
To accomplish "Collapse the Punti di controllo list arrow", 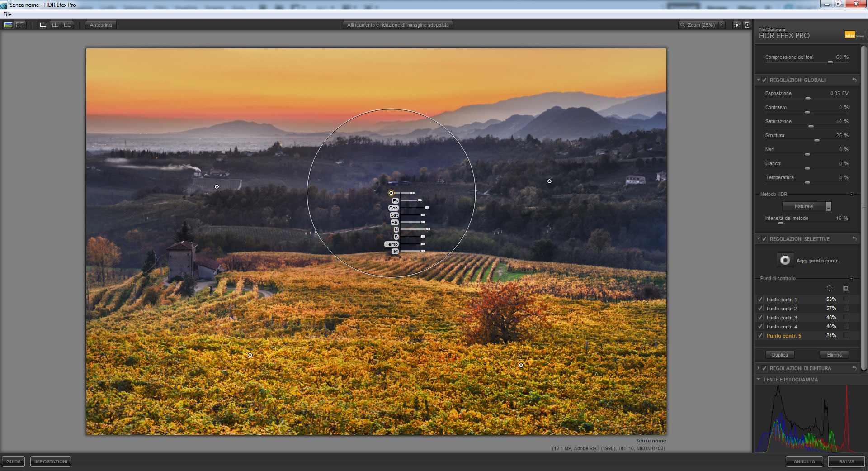I will (851, 279).
